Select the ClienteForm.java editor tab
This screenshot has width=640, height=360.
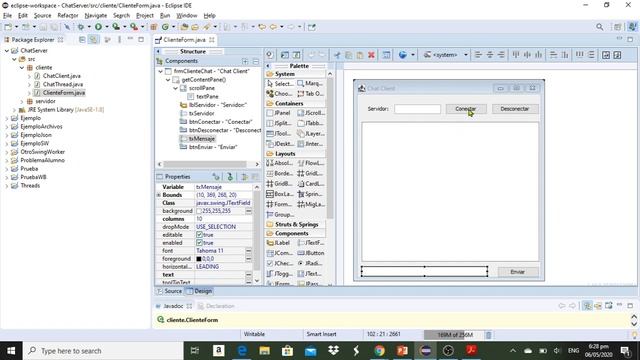pyautogui.click(x=184, y=40)
